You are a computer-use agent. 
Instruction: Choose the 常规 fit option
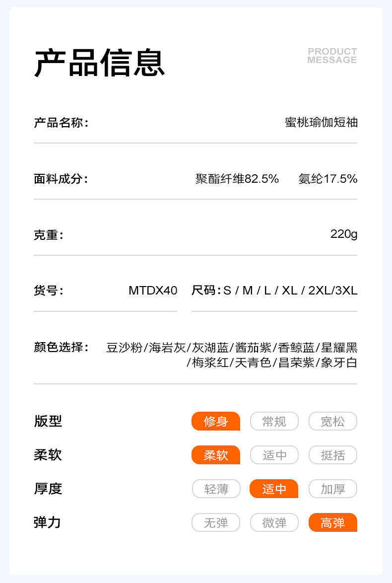pos(274,421)
